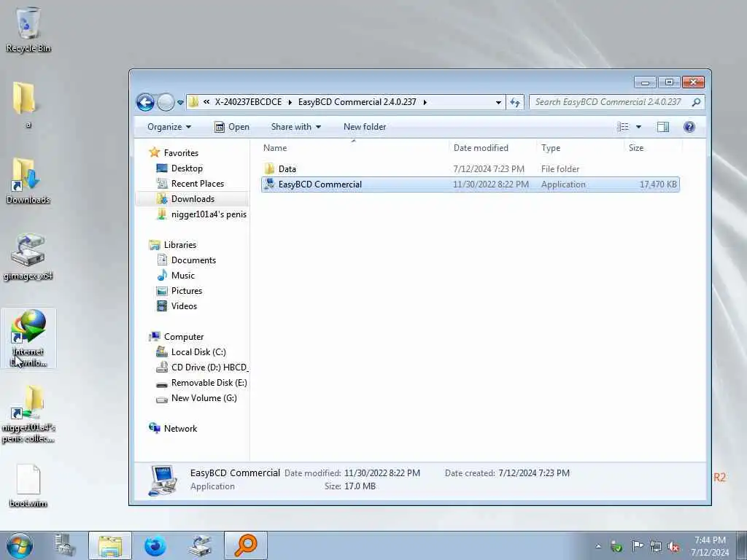Select the X-240237EBCDCE breadcrumb segment

[248, 102]
